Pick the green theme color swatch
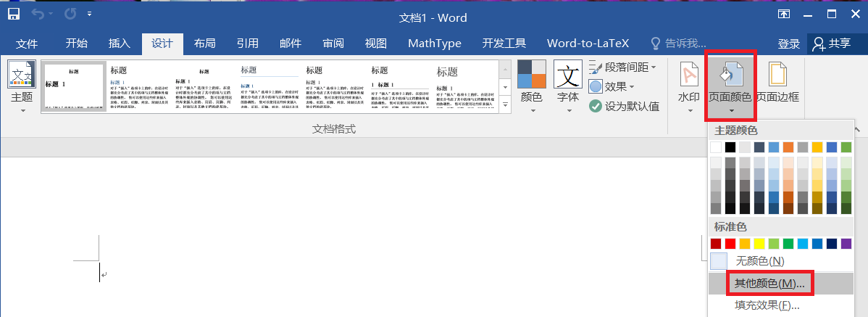 pos(846,147)
